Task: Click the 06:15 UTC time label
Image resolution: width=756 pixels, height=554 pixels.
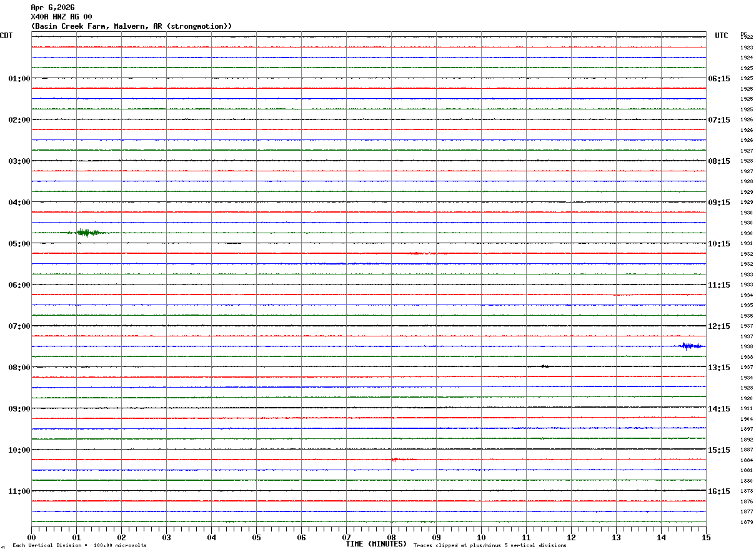Action: click(x=719, y=79)
